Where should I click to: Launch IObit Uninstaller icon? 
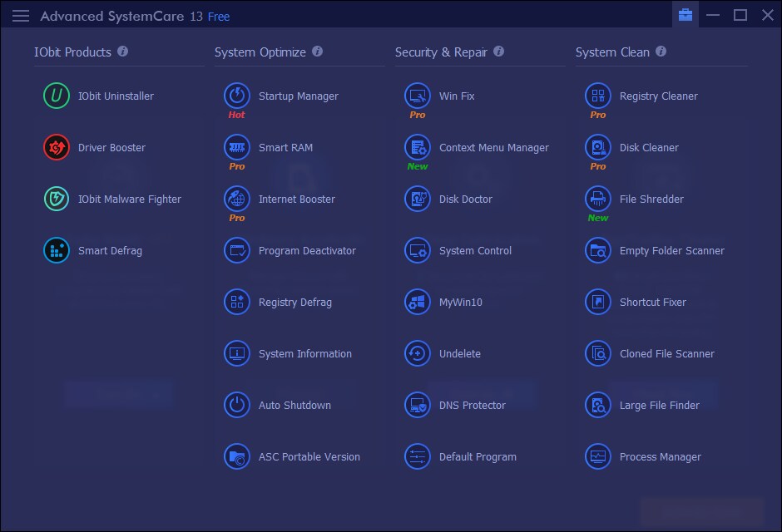[57, 96]
